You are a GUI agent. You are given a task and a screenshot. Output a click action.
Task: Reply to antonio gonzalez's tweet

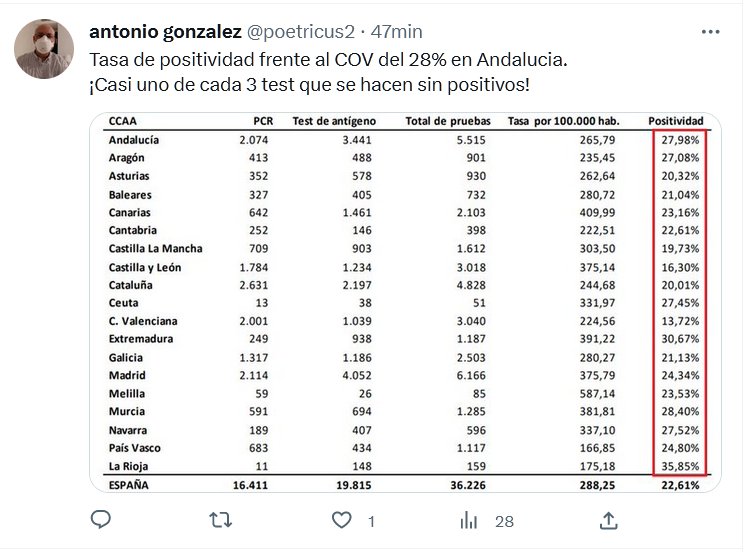(x=101, y=521)
